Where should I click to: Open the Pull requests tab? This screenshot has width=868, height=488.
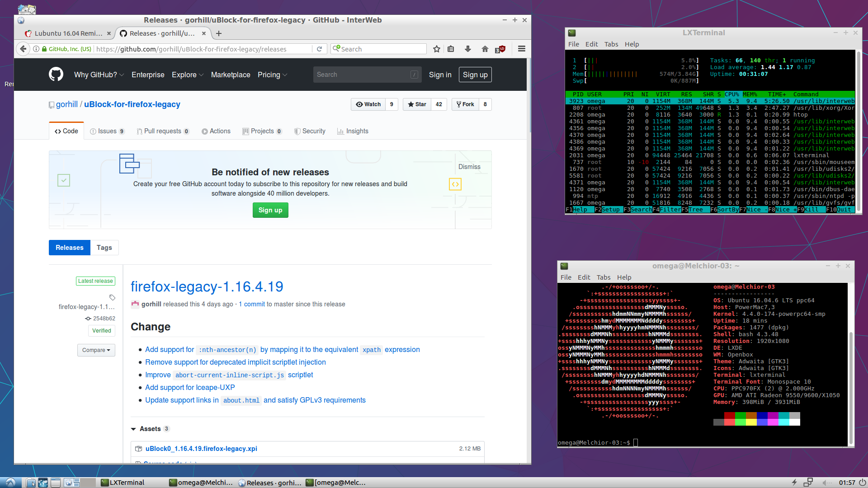[x=163, y=131]
